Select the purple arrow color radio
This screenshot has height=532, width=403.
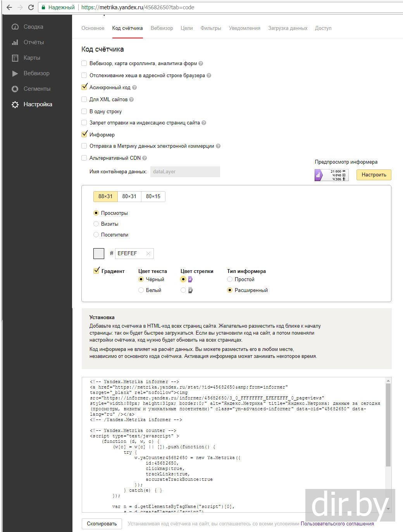point(183,279)
